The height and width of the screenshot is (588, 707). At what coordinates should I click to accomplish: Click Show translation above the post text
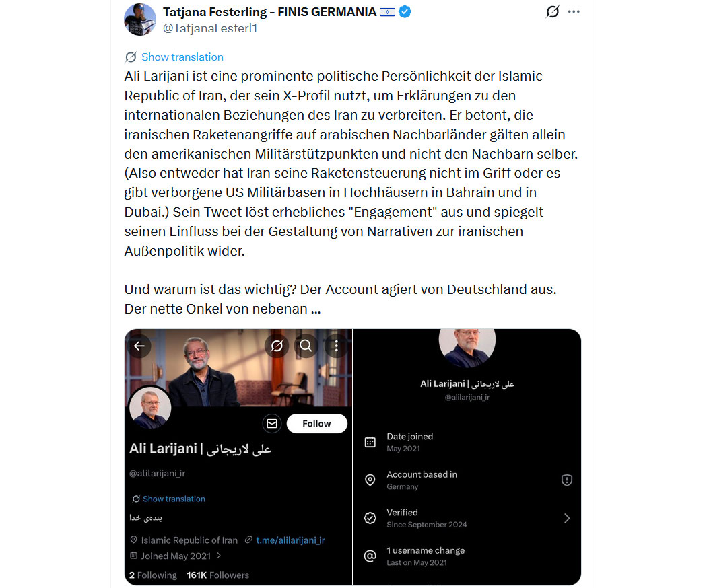pos(182,57)
